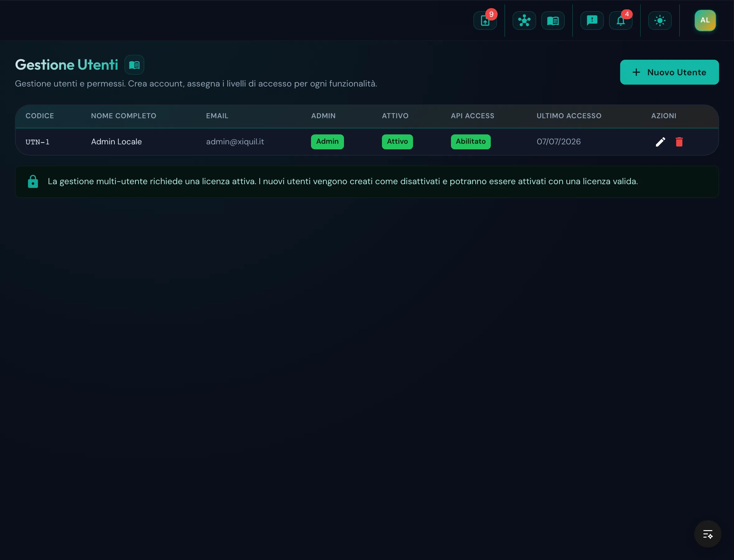This screenshot has height=560, width=734.
Task: Open help book icon next to Gestione Utenti
Action: point(134,65)
